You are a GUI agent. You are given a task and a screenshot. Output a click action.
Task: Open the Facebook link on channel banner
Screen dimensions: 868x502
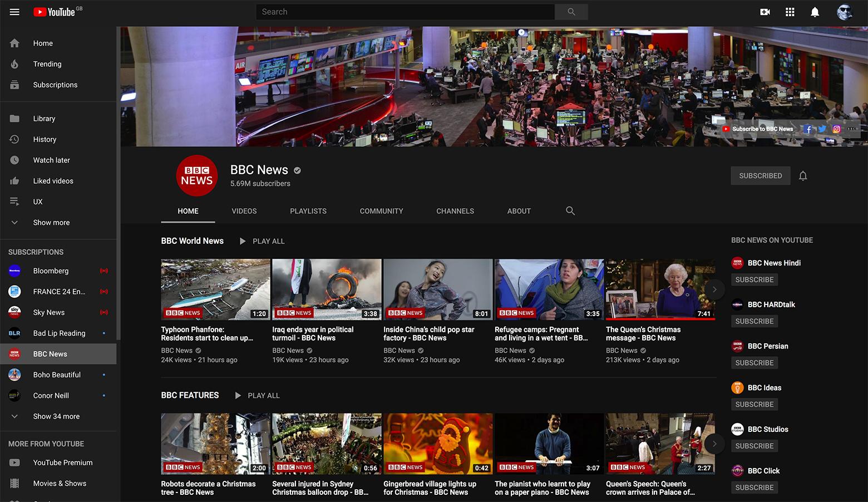pos(808,129)
